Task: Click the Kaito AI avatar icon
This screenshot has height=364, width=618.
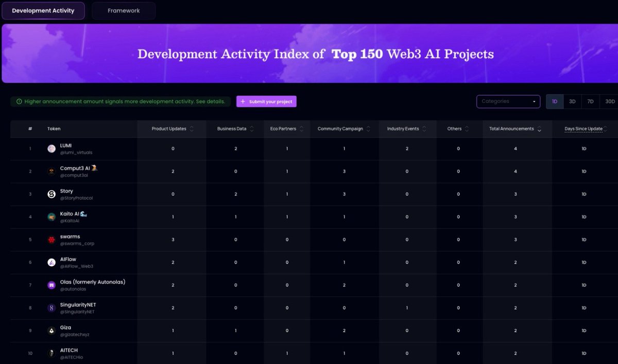Action: pyautogui.click(x=51, y=217)
